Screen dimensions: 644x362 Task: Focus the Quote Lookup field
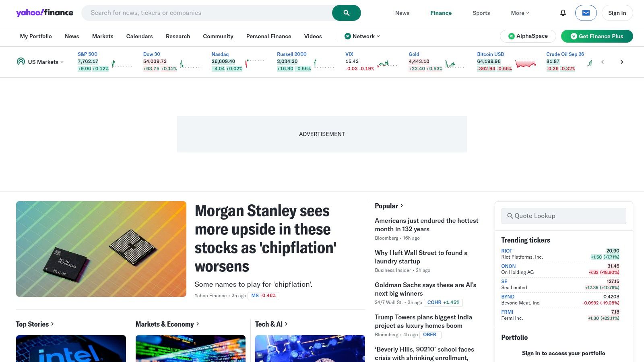pos(563,216)
